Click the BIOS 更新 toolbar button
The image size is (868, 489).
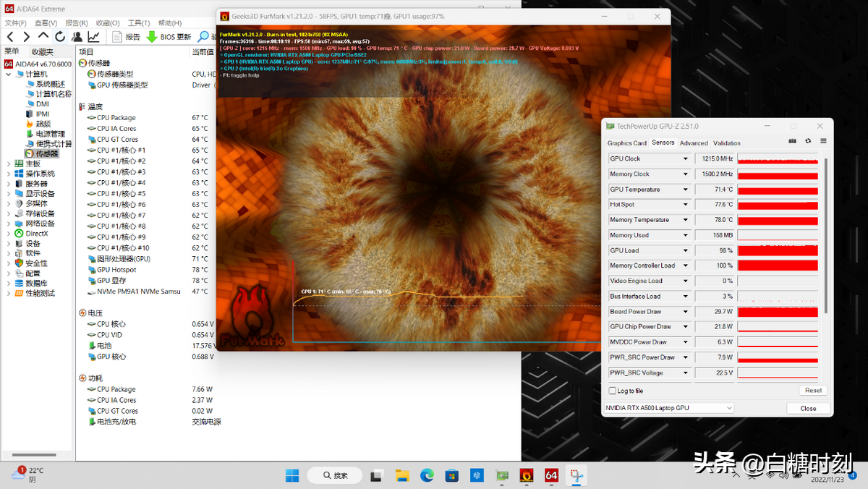(x=169, y=37)
